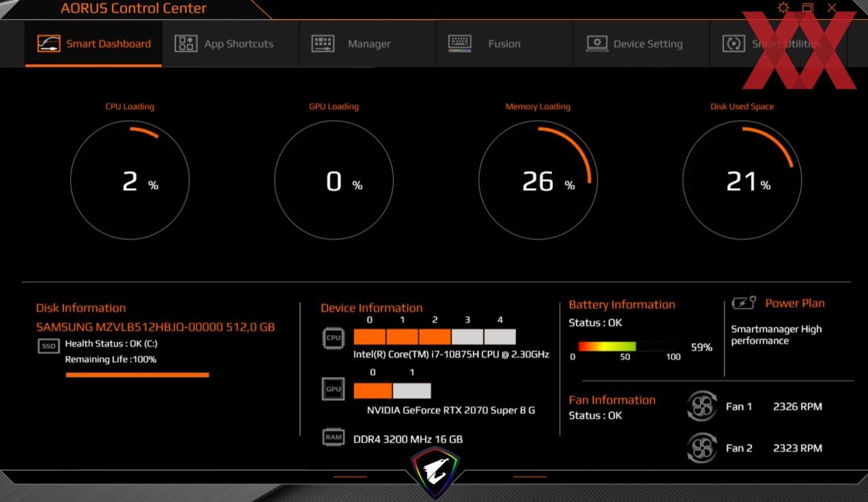The image size is (868, 502).
Task: Click Smartmanager High performance text
Action: (776, 335)
